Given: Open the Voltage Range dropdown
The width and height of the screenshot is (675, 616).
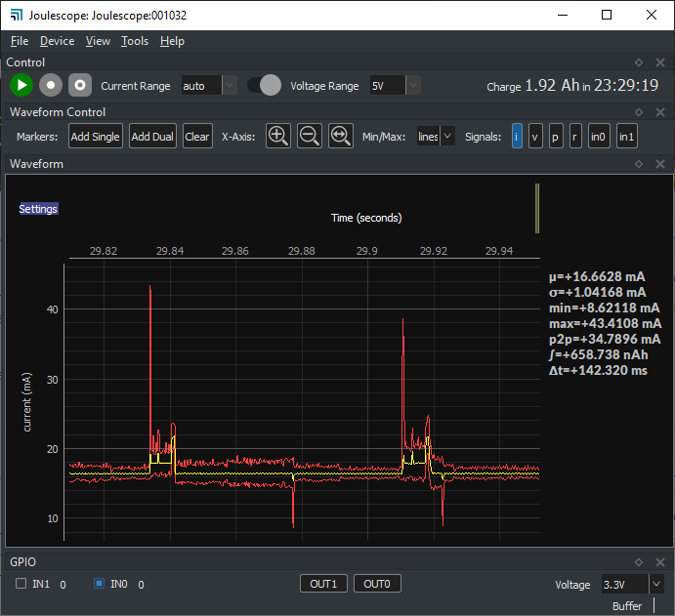Looking at the screenshot, I should point(396,85).
